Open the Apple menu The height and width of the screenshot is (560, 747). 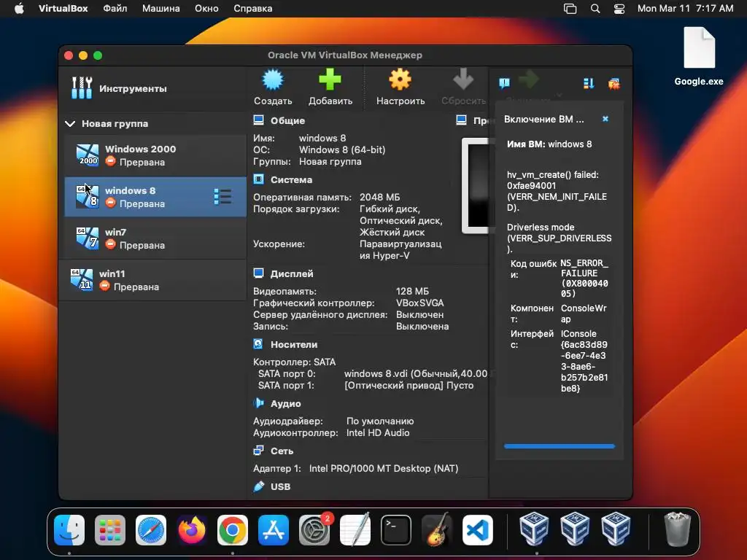coord(19,9)
